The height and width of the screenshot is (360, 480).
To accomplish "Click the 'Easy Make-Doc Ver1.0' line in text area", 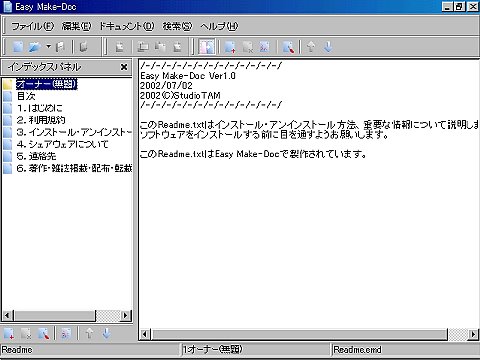I will (188, 76).
